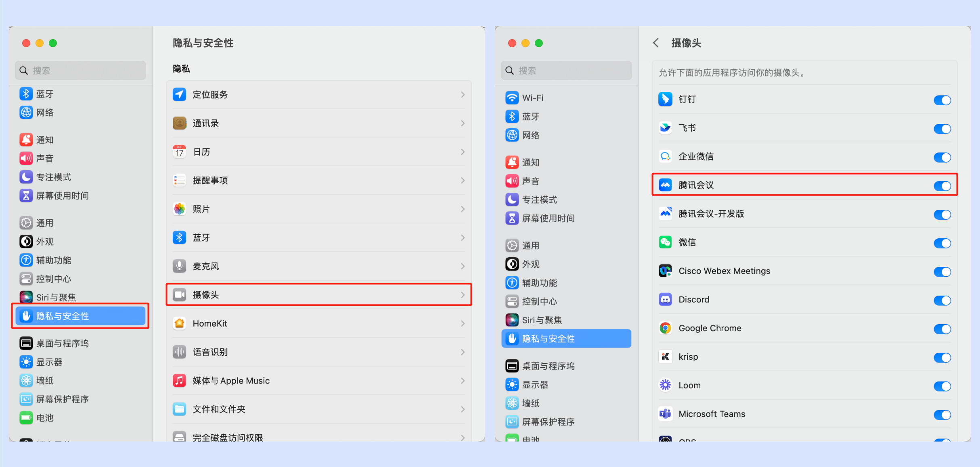Select the 飞书 app icon
Viewport: 980px width, 467px height.
[x=665, y=128]
